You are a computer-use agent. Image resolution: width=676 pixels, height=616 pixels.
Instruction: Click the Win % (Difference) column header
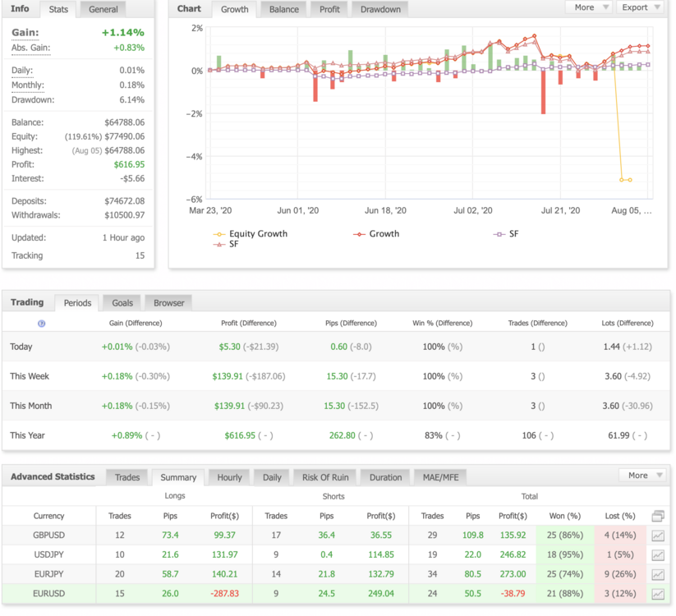tap(443, 323)
